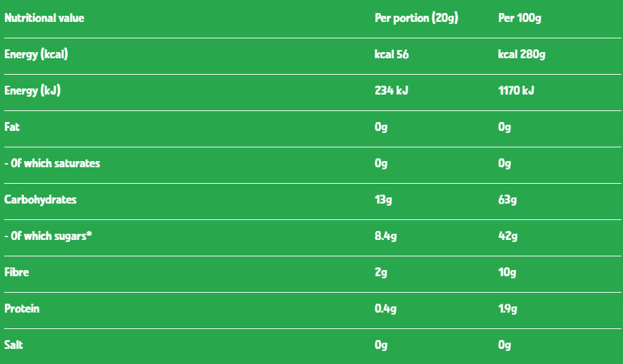Click the 'Nutritional value' header cell
Viewport: 623px width, 364px height.
45,19
